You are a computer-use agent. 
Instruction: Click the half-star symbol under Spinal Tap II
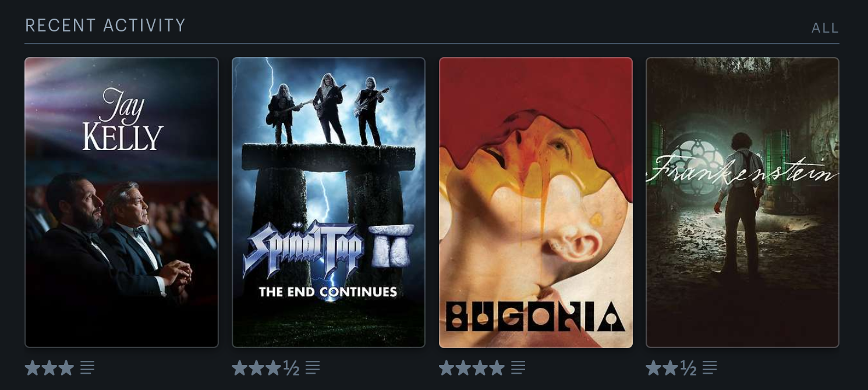tap(291, 368)
